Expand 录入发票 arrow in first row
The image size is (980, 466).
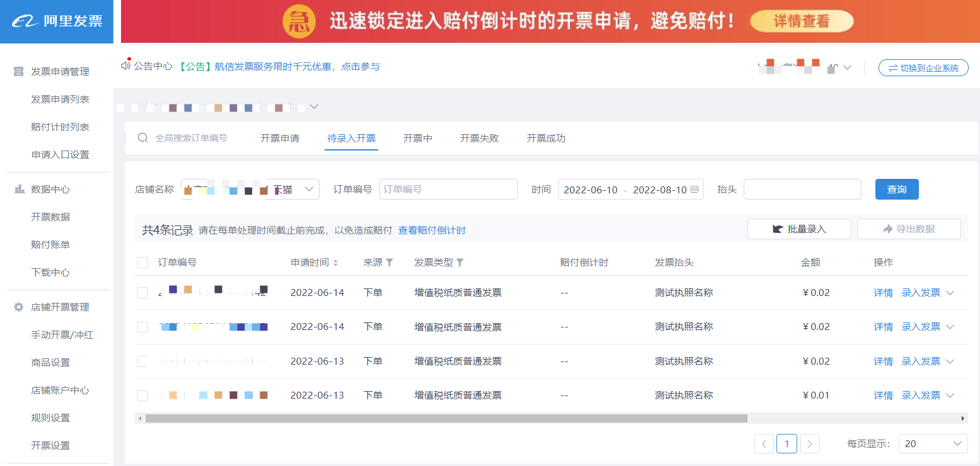pyautogui.click(x=950, y=293)
